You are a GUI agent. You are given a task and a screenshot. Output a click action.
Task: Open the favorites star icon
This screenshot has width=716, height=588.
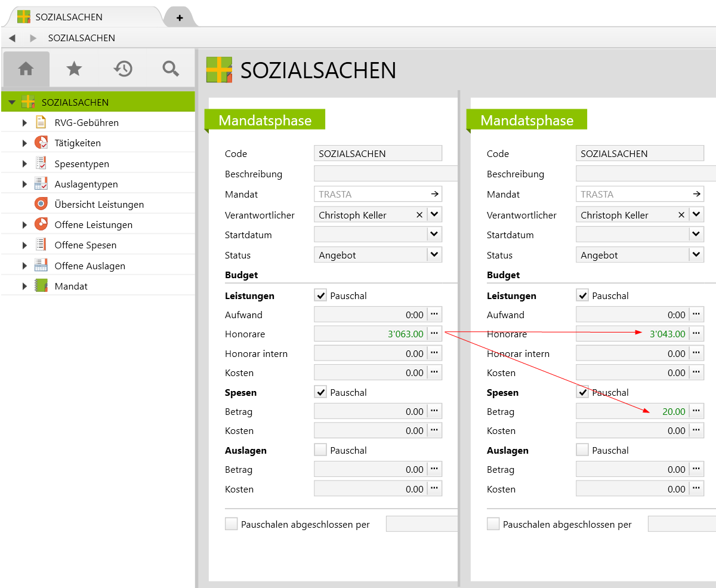point(74,69)
